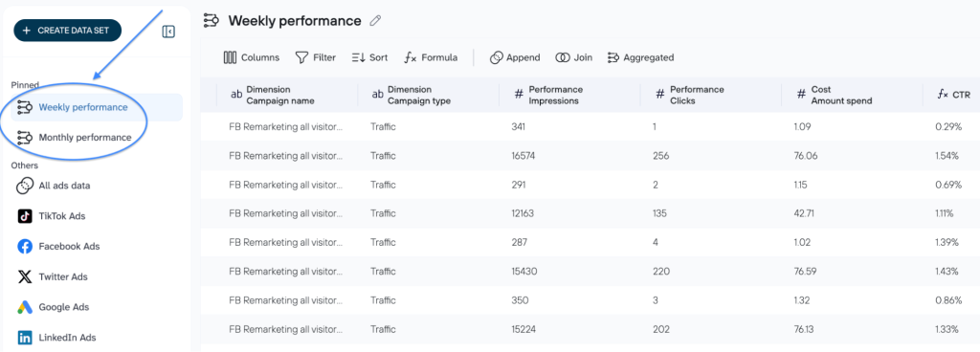Click the Google Ads label
980x352 pixels.
coord(64,307)
